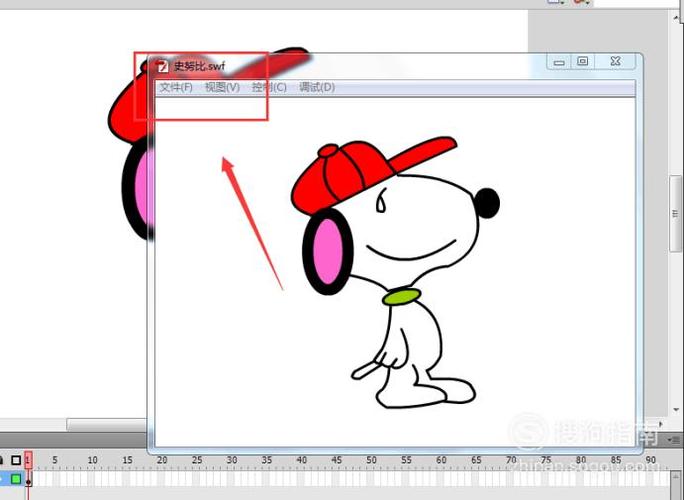
Task: Click the stage vertical scrollbar thumb
Action: pyautogui.click(x=676, y=213)
